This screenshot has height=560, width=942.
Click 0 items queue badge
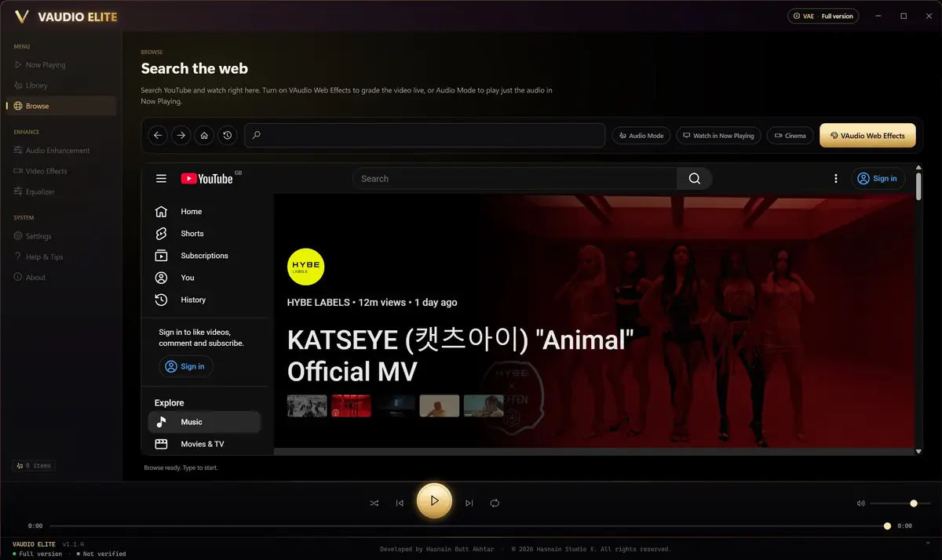coord(33,465)
